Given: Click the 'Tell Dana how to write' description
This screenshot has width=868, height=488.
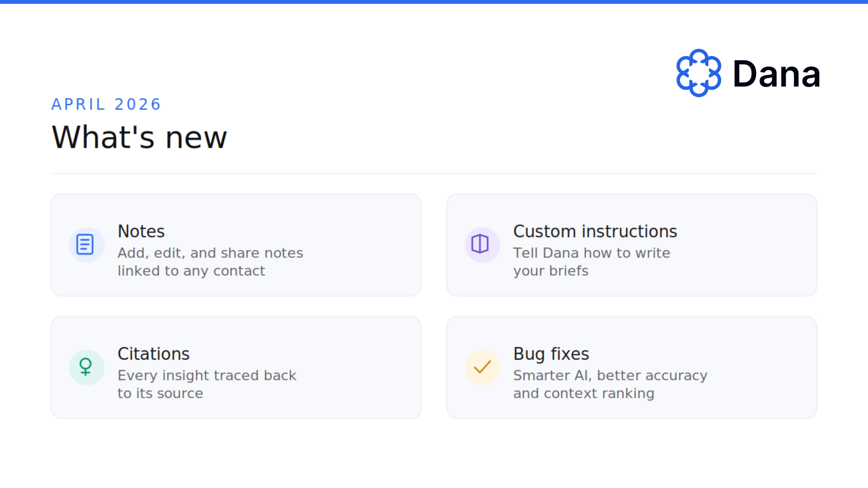Looking at the screenshot, I should pos(592,262).
